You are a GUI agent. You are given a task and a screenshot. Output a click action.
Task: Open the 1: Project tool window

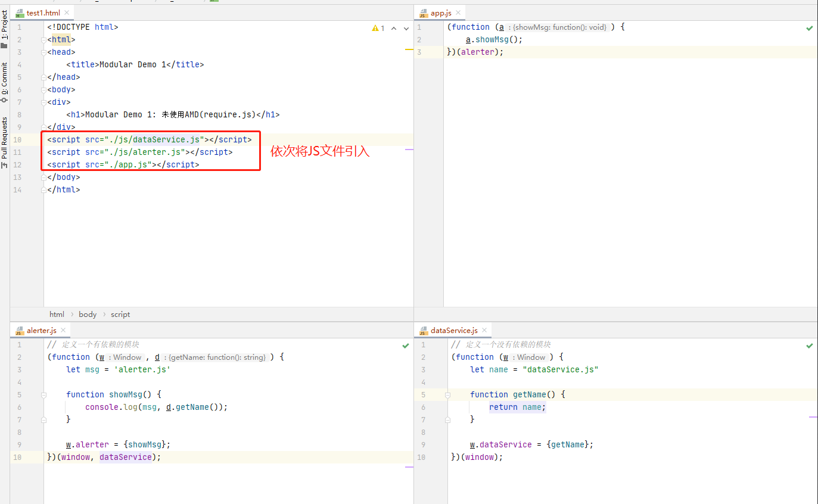click(x=4, y=29)
